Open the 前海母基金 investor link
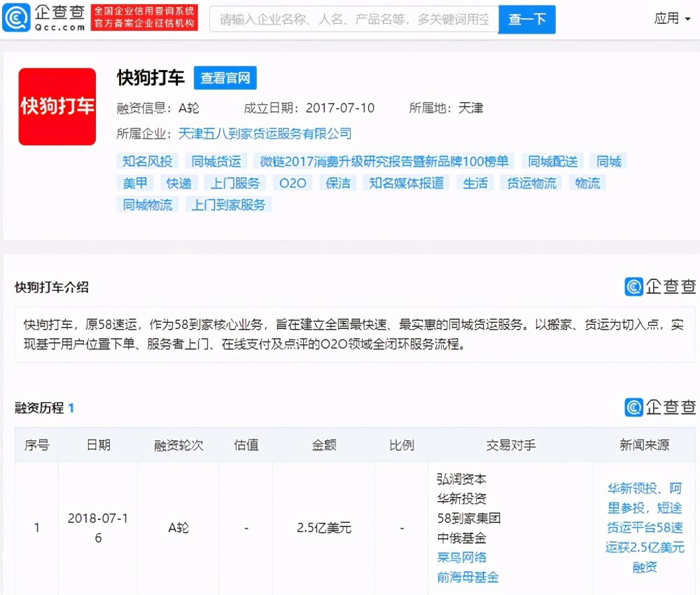Viewport: 700px width, 595px height. coord(468,577)
